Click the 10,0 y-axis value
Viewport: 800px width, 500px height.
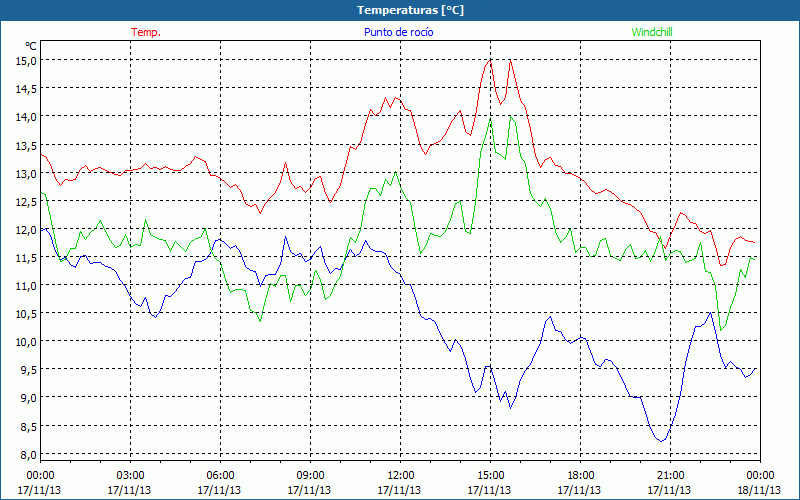[x=28, y=342]
